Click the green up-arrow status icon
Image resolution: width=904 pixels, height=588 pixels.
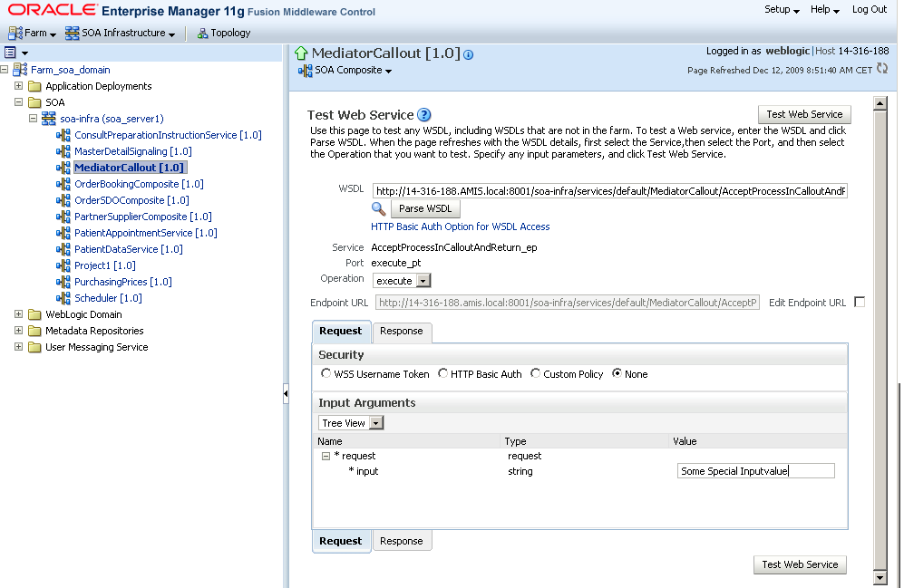[301, 53]
